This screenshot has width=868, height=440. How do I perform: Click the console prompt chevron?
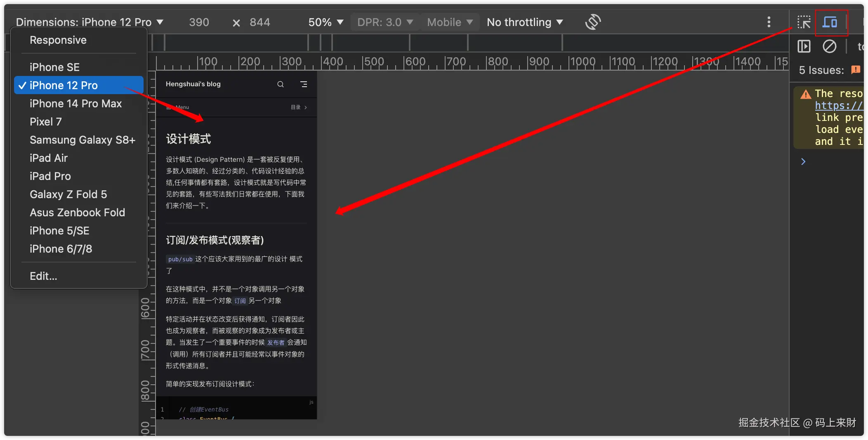[803, 161]
